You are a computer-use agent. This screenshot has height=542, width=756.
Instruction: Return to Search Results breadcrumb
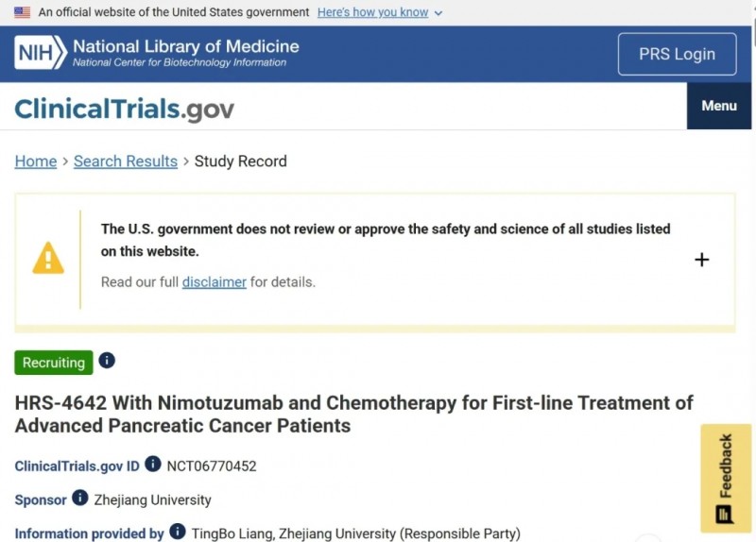126,161
